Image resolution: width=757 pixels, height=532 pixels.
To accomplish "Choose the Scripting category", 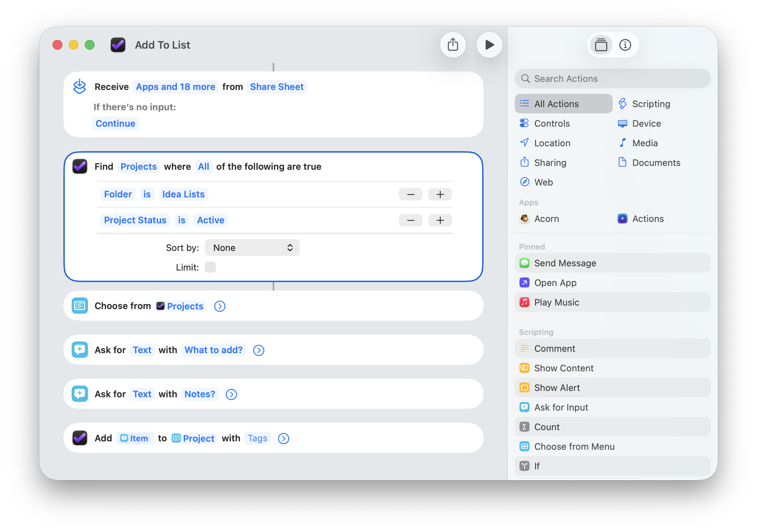I will click(x=651, y=104).
